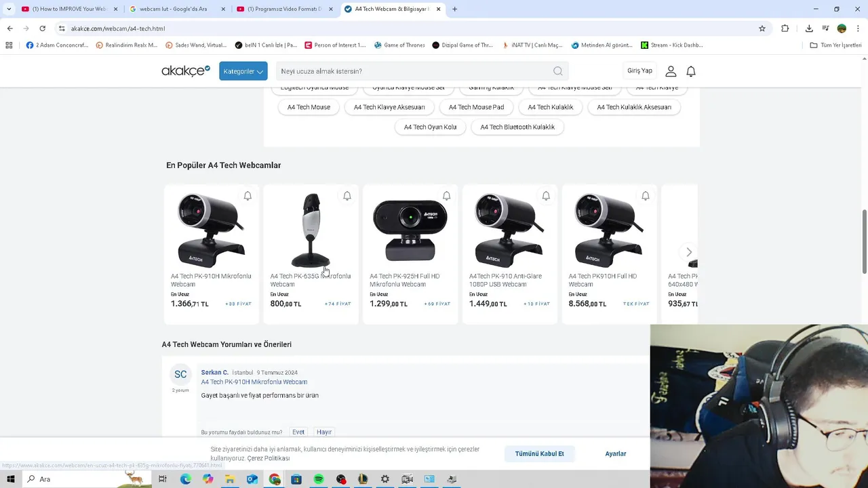
Task: Open the Kategoriler dropdown
Action: 243,71
